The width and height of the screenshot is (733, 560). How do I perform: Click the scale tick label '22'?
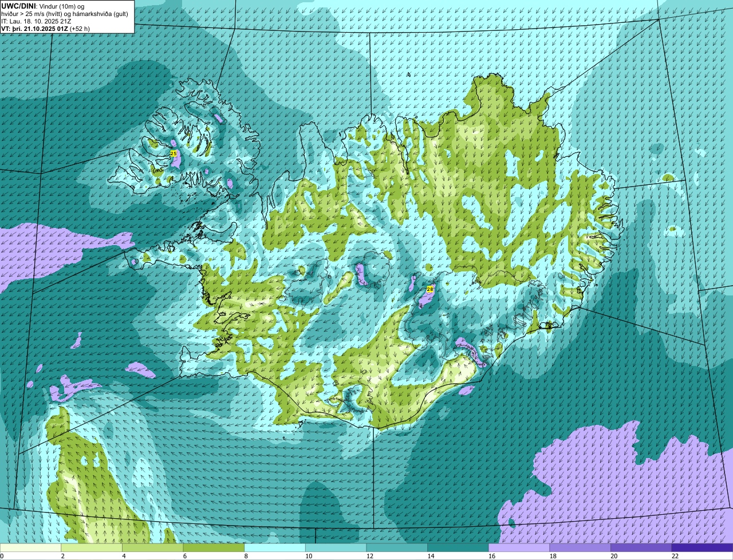click(675, 556)
